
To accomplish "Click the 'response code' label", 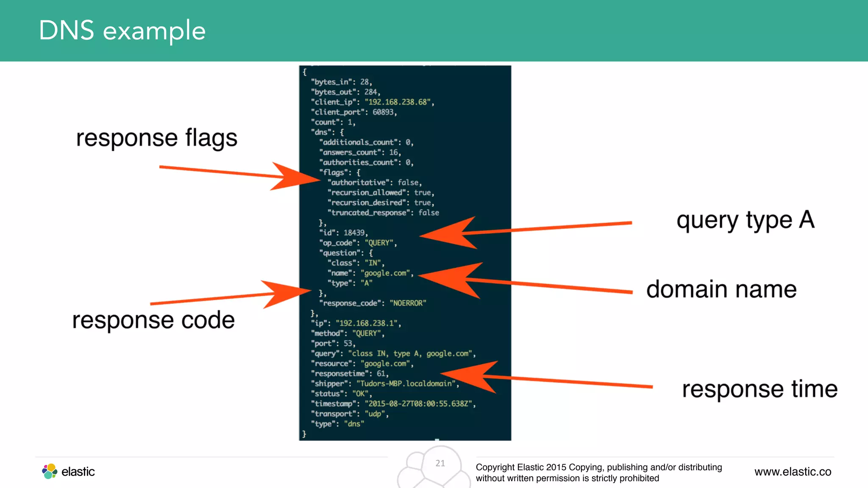I will click(x=153, y=320).
